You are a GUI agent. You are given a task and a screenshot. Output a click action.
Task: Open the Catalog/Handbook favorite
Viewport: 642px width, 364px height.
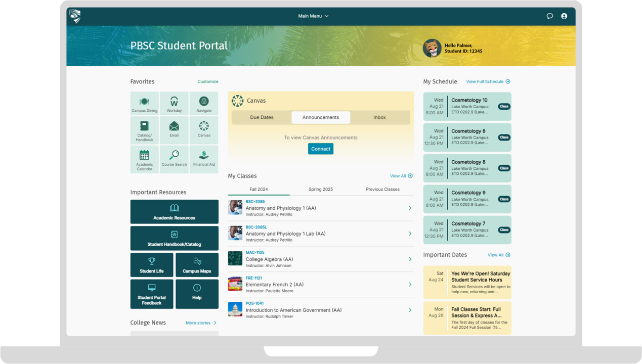point(144,130)
